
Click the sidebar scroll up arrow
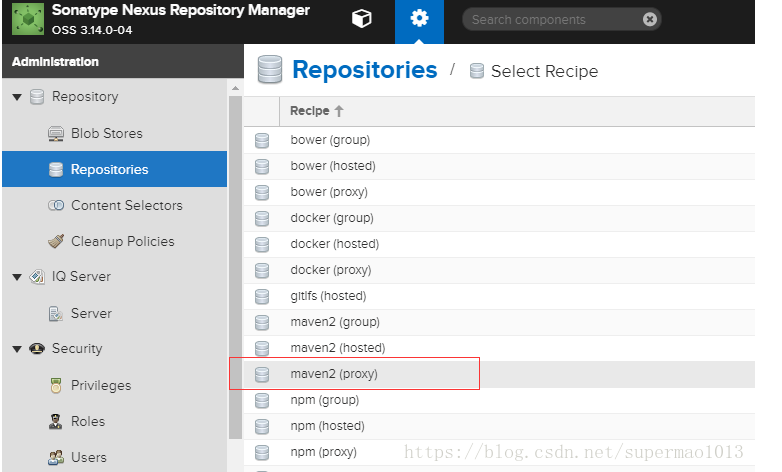(235, 88)
